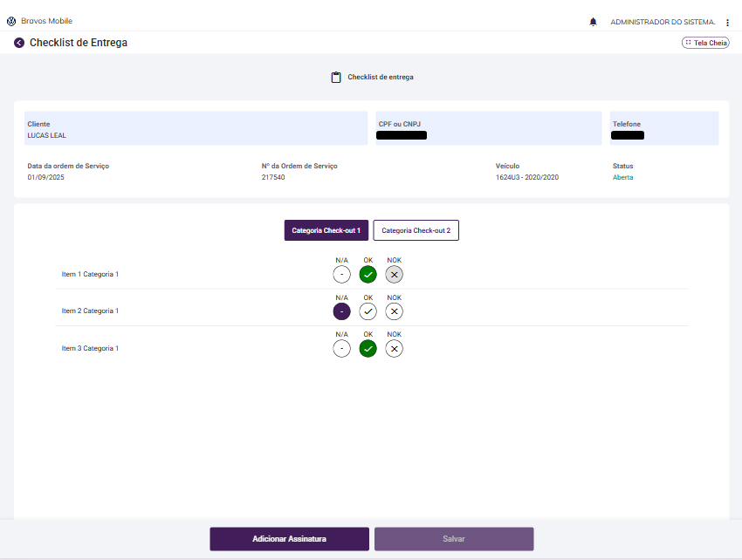Mark Item 1 Categoria 1 as NOK
Screen dimensions: 742x560
(x=395, y=275)
